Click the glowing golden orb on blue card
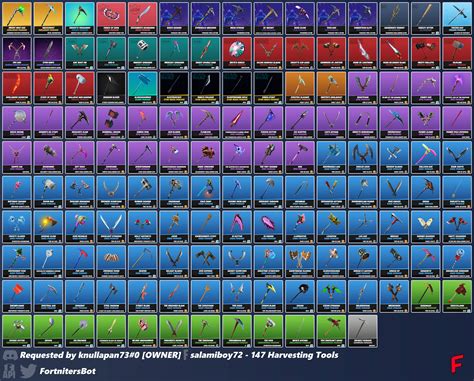 [x=49, y=227]
